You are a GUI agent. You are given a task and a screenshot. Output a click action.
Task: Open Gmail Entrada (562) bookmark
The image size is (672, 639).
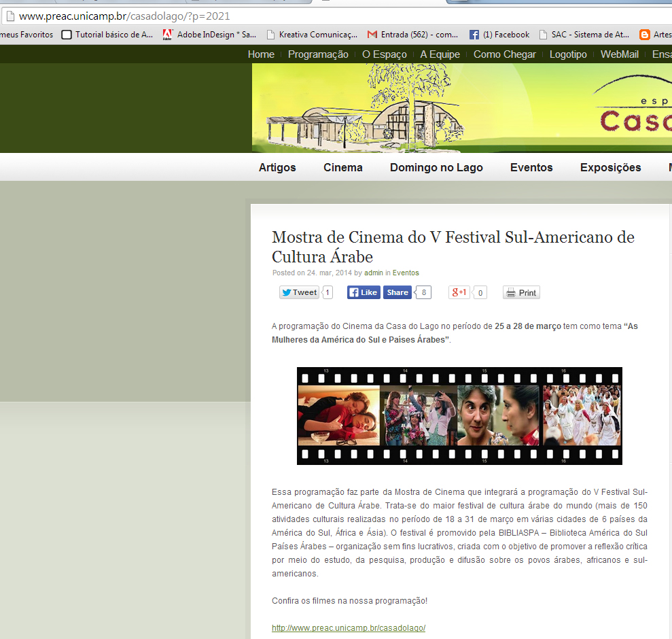[412, 34]
